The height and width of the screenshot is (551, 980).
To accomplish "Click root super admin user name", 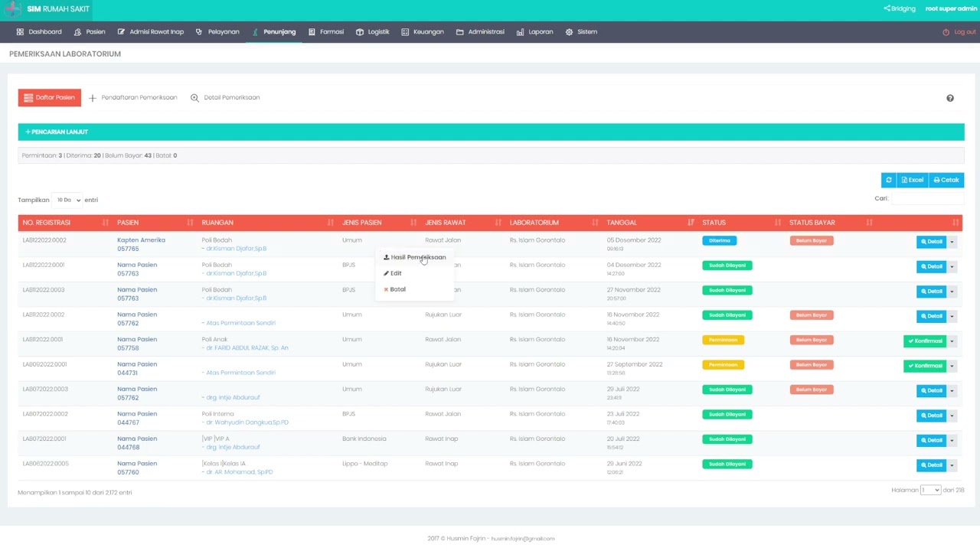I will [950, 9].
